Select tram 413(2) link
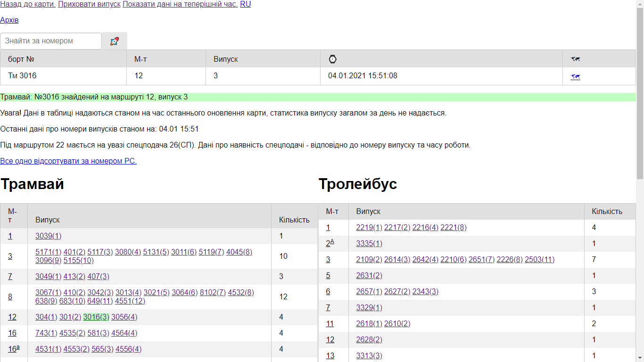The image size is (644, 362). coord(74,277)
